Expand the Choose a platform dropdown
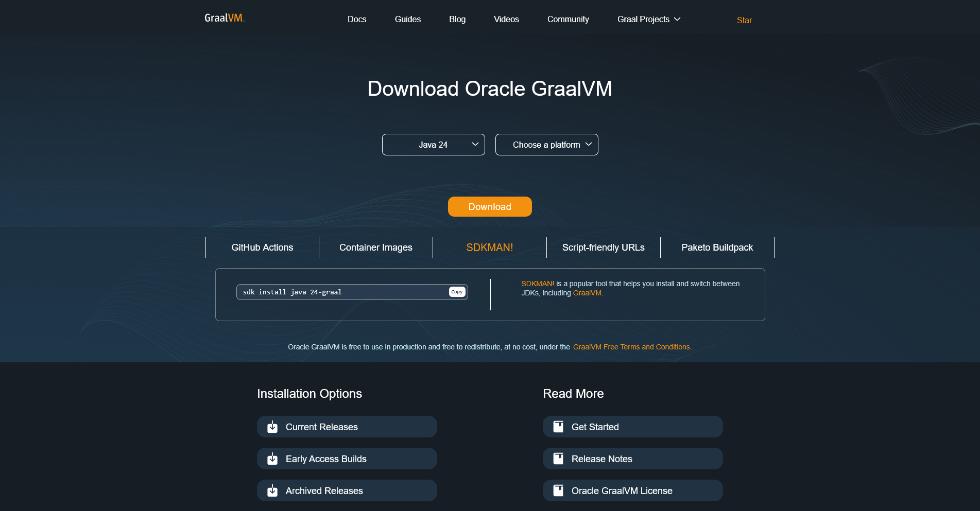Image resolution: width=980 pixels, height=511 pixels. pyautogui.click(x=546, y=145)
